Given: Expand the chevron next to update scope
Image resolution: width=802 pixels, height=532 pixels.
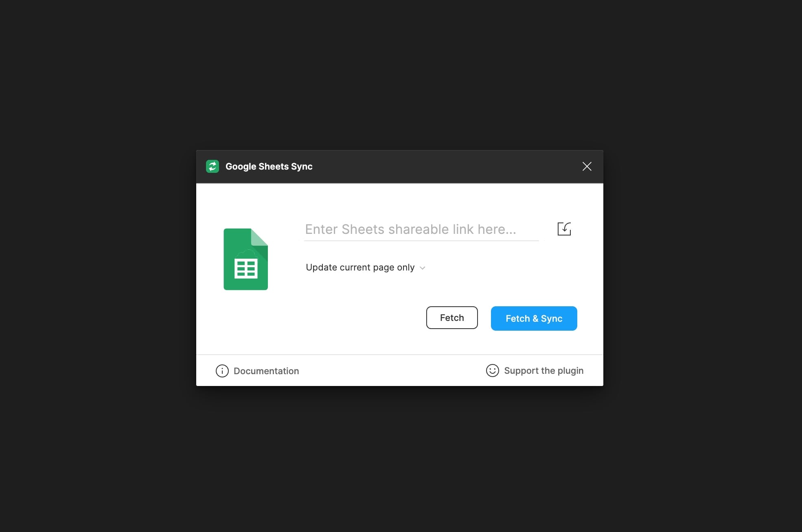Looking at the screenshot, I should point(423,268).
